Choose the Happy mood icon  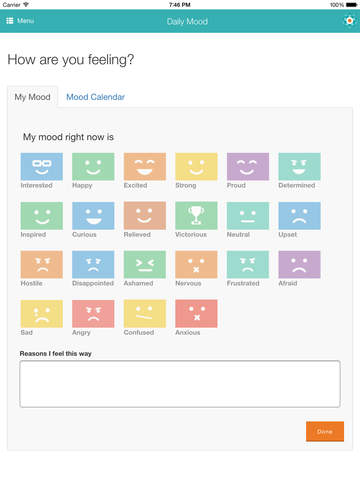93,167
